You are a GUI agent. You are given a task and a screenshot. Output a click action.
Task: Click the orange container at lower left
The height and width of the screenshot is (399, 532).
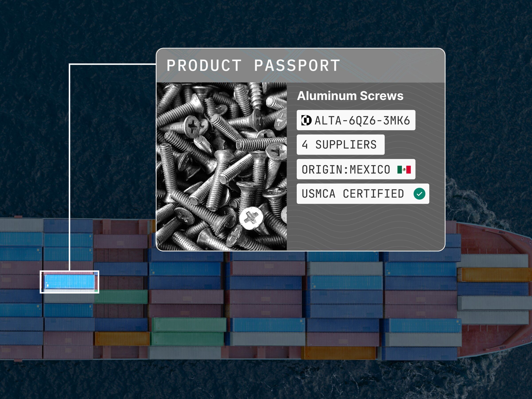(122, 338)
